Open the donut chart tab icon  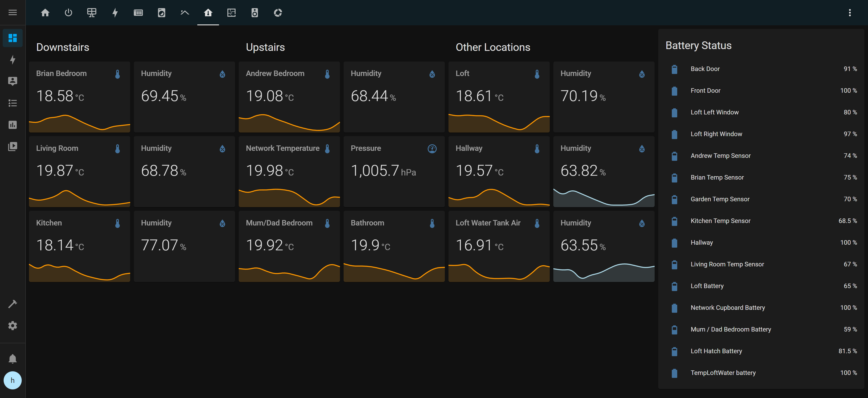tap(278, 13)
